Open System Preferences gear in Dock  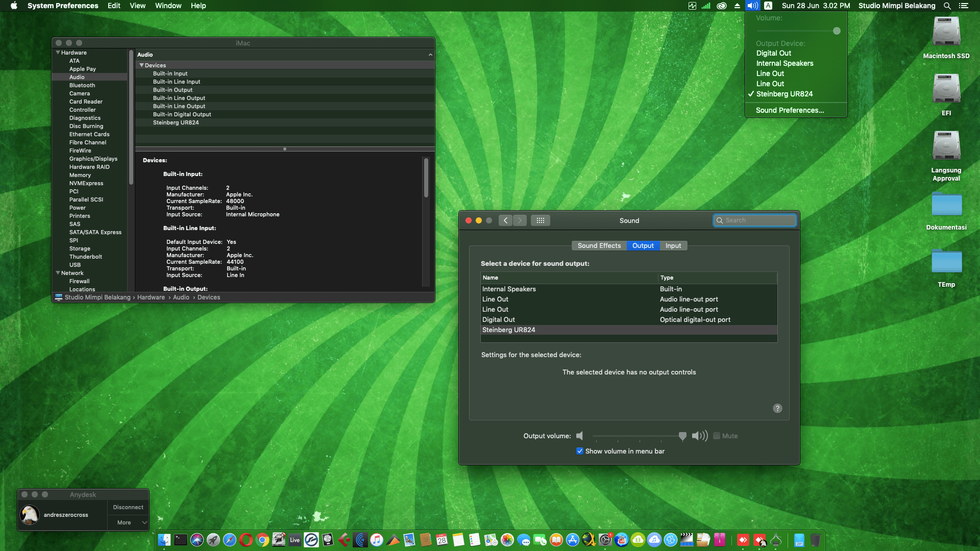605,540
